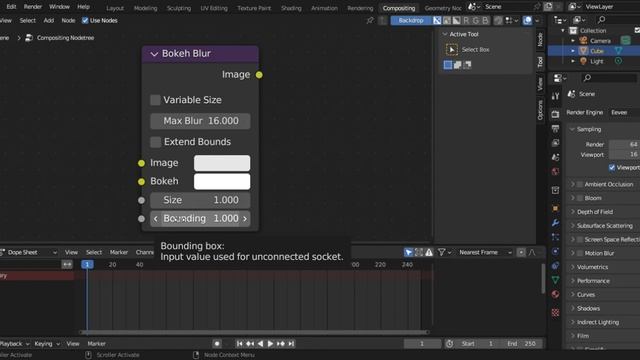Enable the Extend Bounds checkbox
This screenshot has height=360, width=640.
155,142
